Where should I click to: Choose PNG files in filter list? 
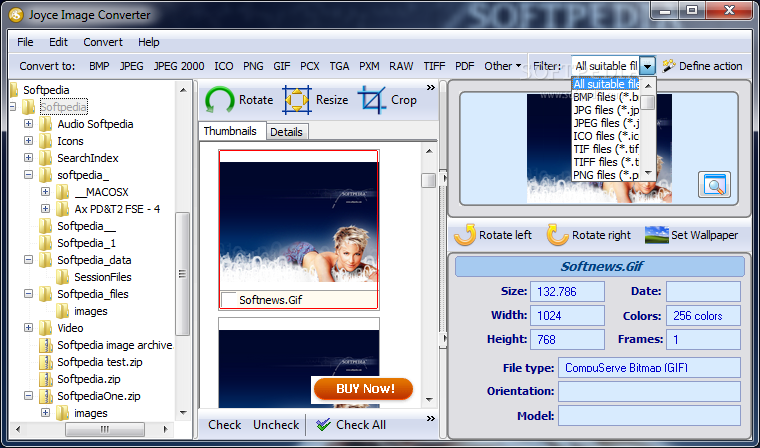pyautogui.click(x=606, y=175)
